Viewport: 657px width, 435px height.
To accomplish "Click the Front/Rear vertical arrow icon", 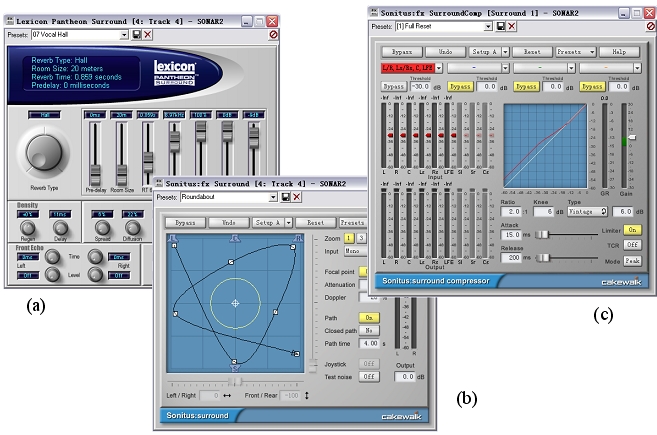I will pyautogui.click(x=307, y=395).
